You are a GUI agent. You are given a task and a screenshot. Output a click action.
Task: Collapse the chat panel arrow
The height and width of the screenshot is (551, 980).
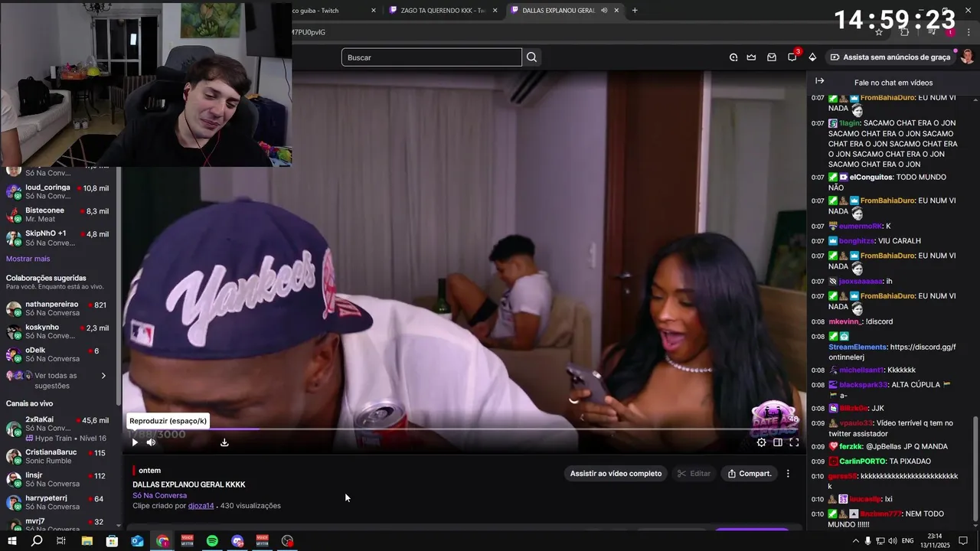(819, 81)
